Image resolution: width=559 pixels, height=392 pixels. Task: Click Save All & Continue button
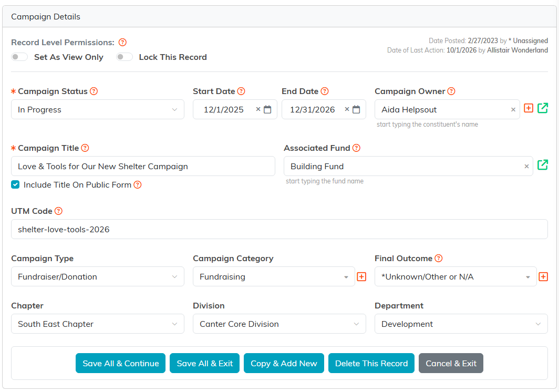point(120,363)
